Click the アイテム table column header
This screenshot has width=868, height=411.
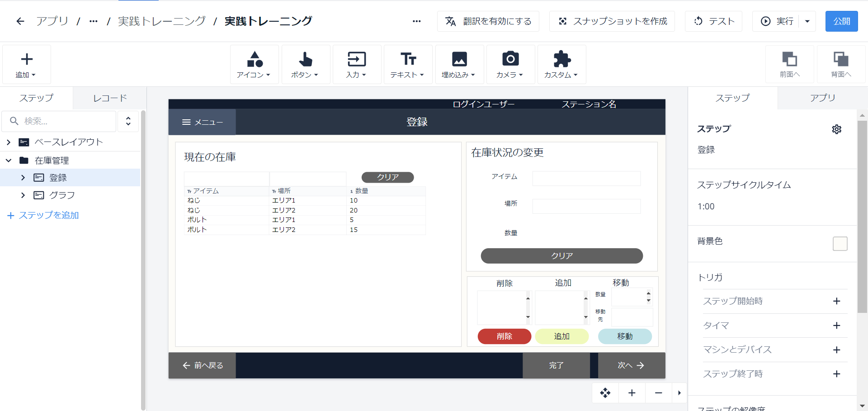[x=226, y=191]
